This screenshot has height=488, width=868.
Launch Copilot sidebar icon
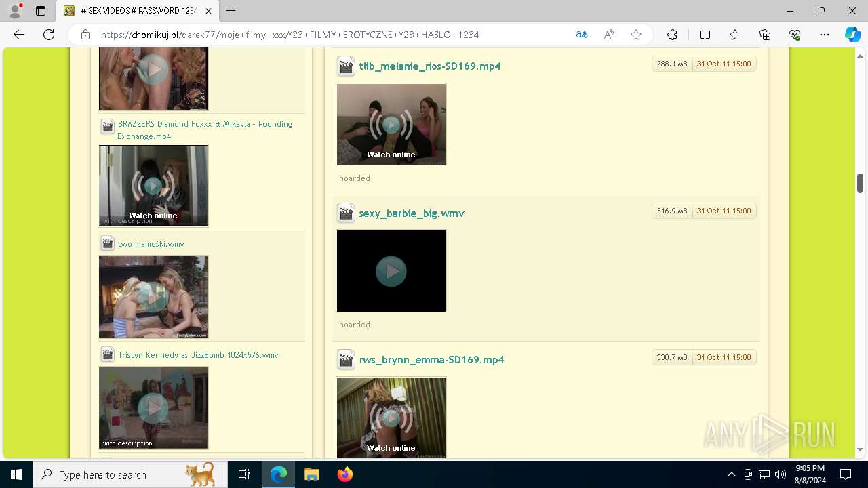[852, 35]
